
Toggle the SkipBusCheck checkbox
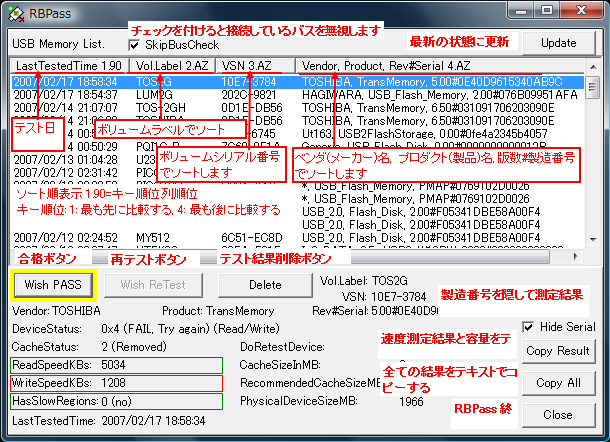[135, 45]
